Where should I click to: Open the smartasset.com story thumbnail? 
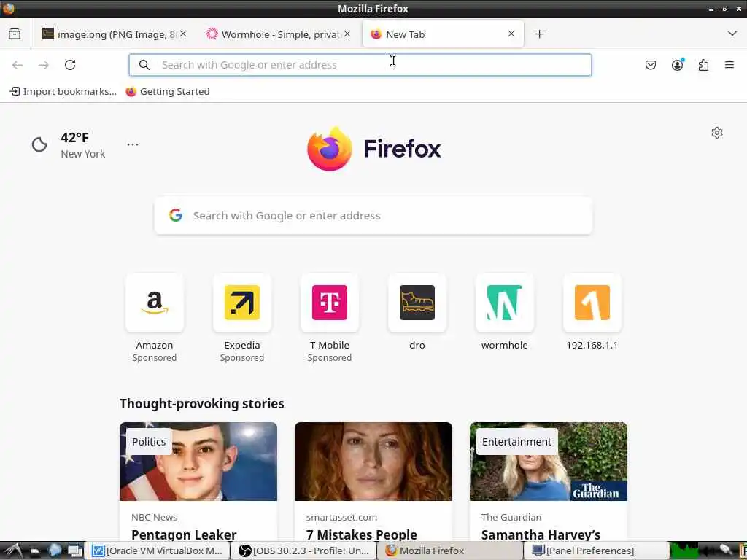pos(373,462)
